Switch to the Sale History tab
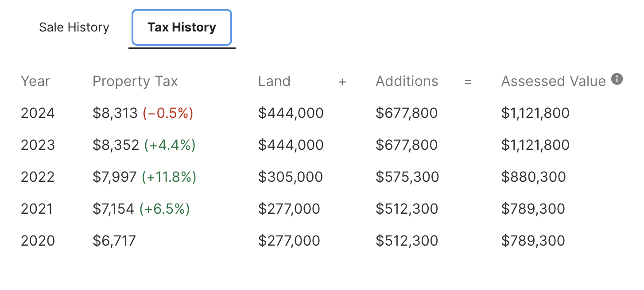This screenshot has height=290, width=644. pos(74,27)
